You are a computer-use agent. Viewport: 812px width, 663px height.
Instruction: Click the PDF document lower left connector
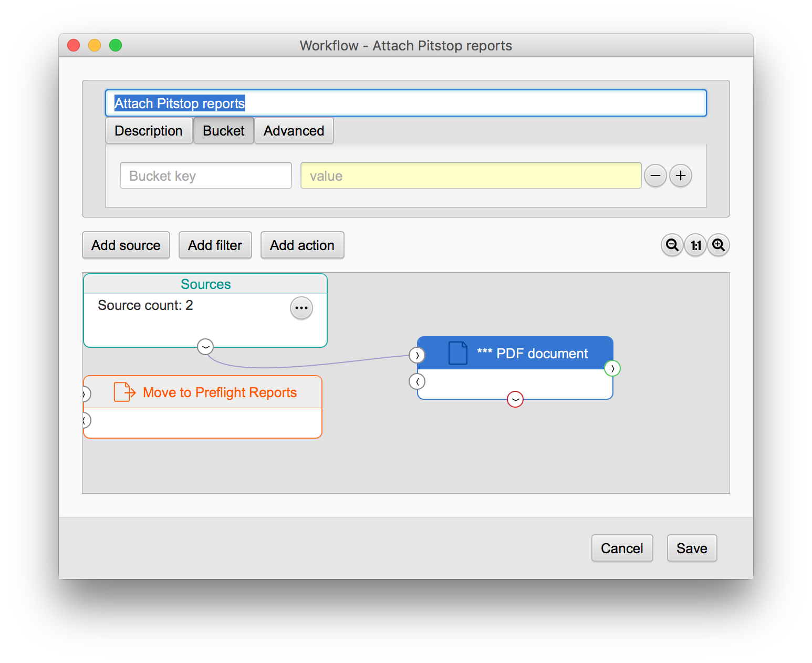coord(417,381)
